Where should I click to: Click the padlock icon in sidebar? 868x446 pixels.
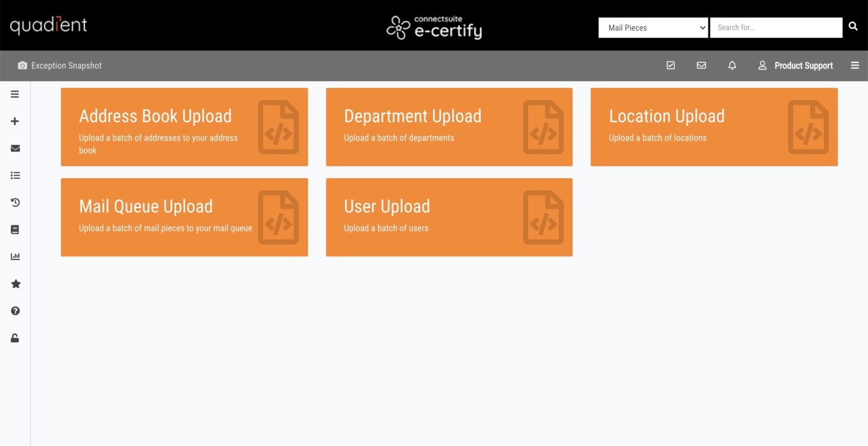coord(15,338)
